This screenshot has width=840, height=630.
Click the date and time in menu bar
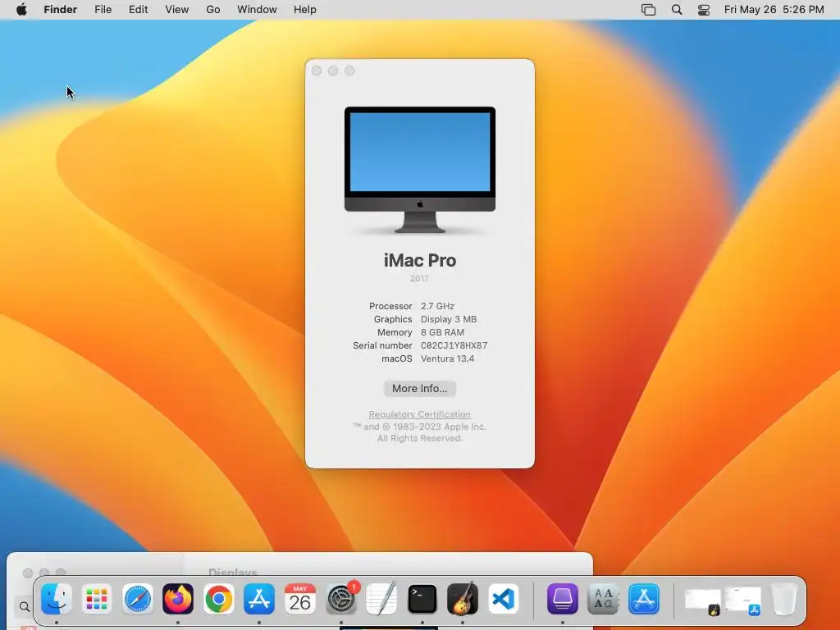(774, 10)
